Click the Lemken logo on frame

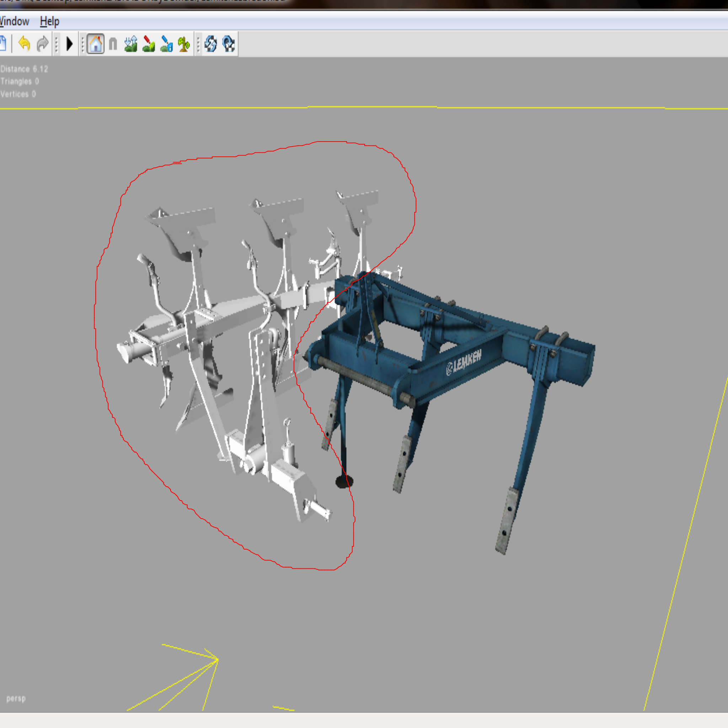pos(464,362)
